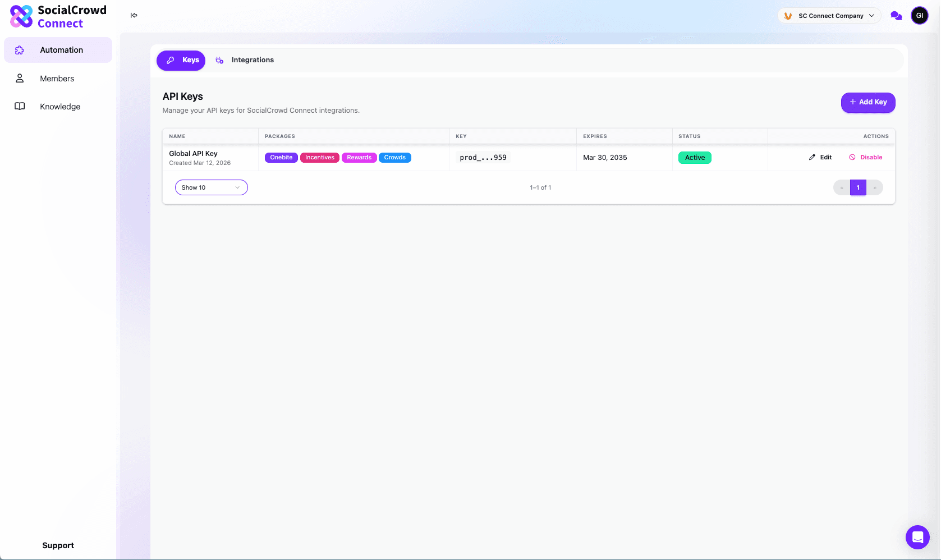Image resolution: width=941 pixels, height=560 pixels.
Task: Click the NAME column header
Action: click(x=177, y=136)
